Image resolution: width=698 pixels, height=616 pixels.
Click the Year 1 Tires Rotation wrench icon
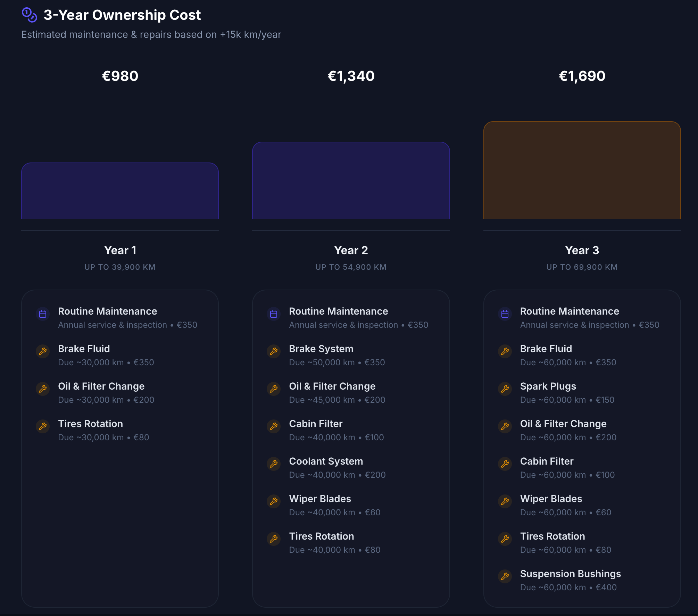pyautogui.click(x=43, y=426)
